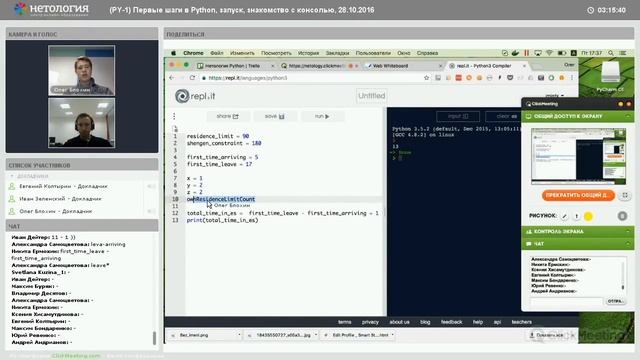The image size is (640, 360).
Task: Select the pointer tool next to pencil
Action: click(x=576, y=216)
